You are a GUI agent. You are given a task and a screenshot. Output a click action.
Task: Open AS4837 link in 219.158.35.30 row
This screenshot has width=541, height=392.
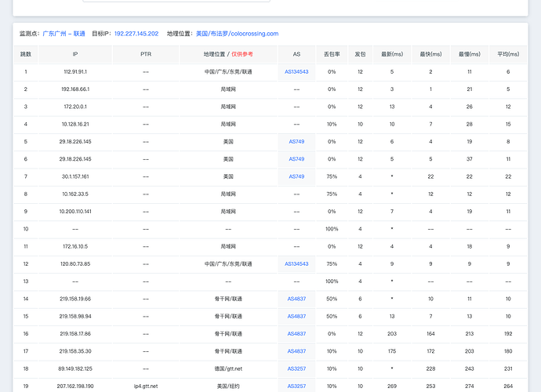click(296, 351)
